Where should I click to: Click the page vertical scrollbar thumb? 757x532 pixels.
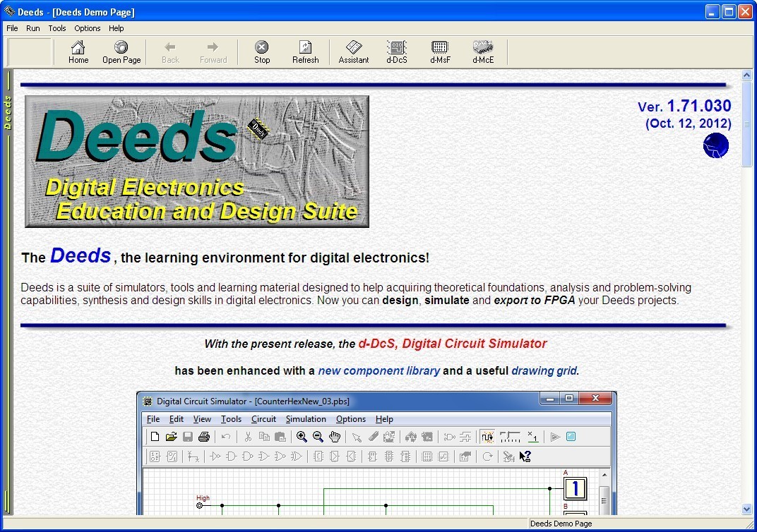(747, 123)
